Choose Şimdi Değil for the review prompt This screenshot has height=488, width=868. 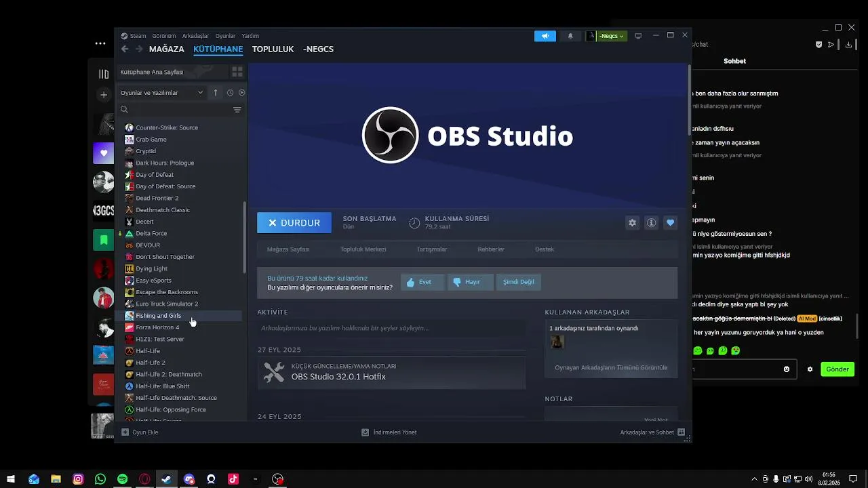518,282
